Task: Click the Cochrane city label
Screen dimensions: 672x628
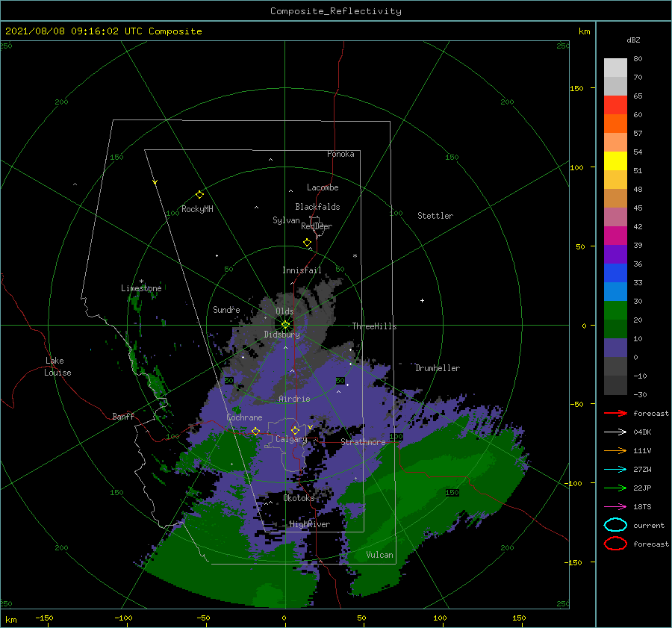Action: (244, 417)
